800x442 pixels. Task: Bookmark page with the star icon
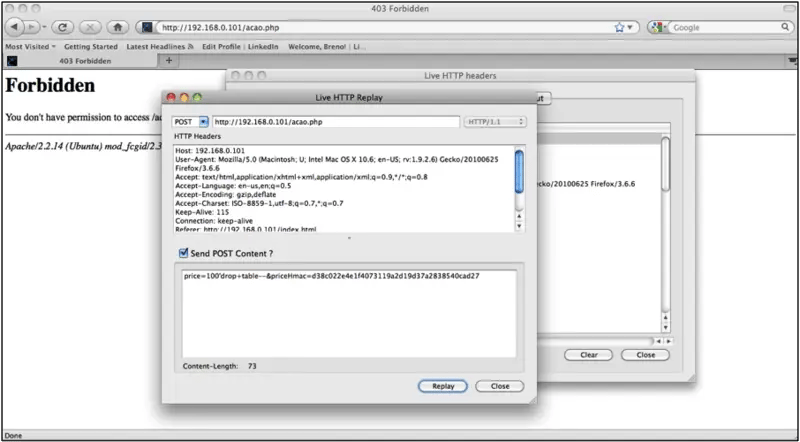coord(619,27)
